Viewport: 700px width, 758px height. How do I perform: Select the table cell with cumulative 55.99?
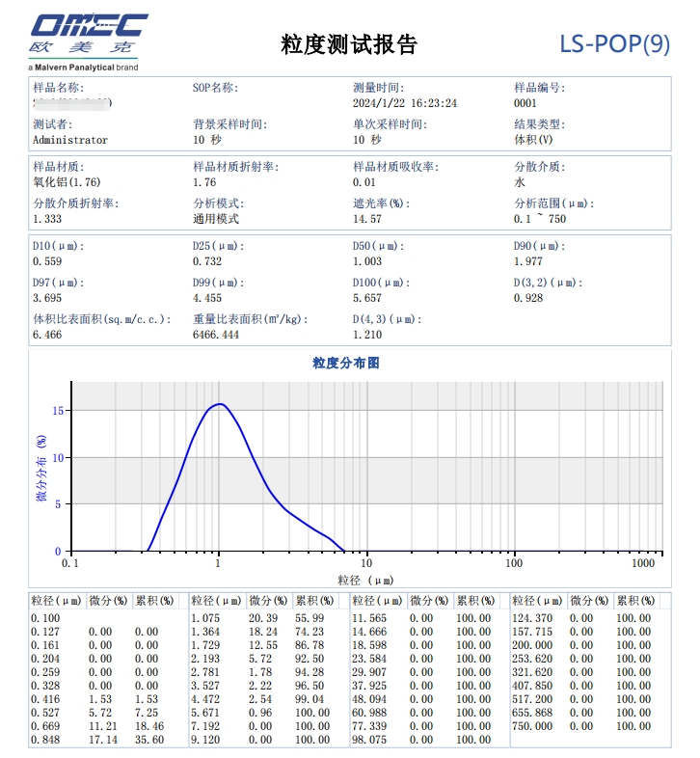pyautogui.click(x=310, y=618)
